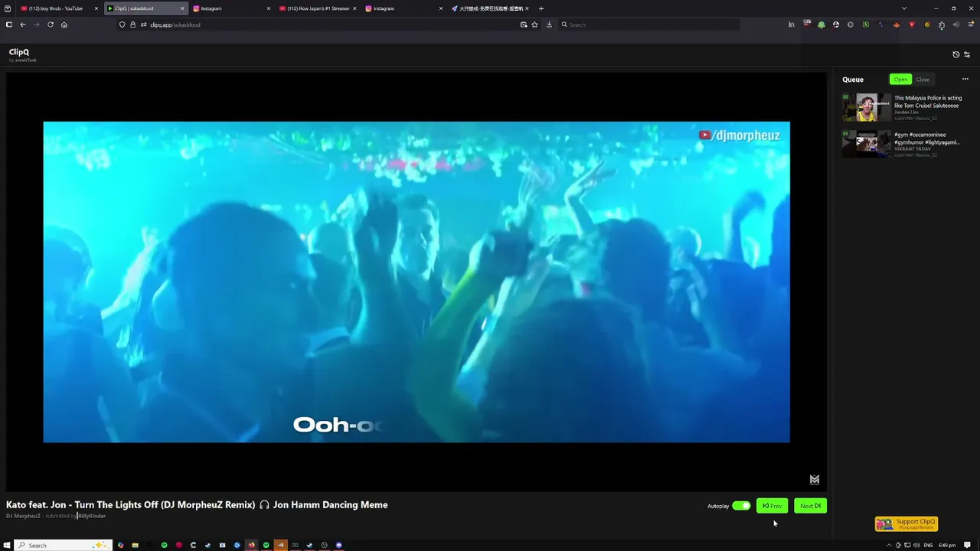Image resolution: width=980 pixels, height=551 pixels.
Task: Click the queue title '#gym #oscarnominee'
Action: click(x=920, y=135)
